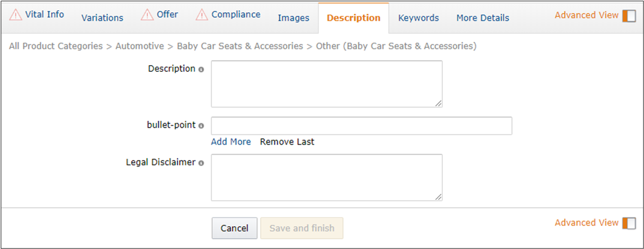
Task: Toggle the top Advanced View switch
Action: [x=629, y=15]
